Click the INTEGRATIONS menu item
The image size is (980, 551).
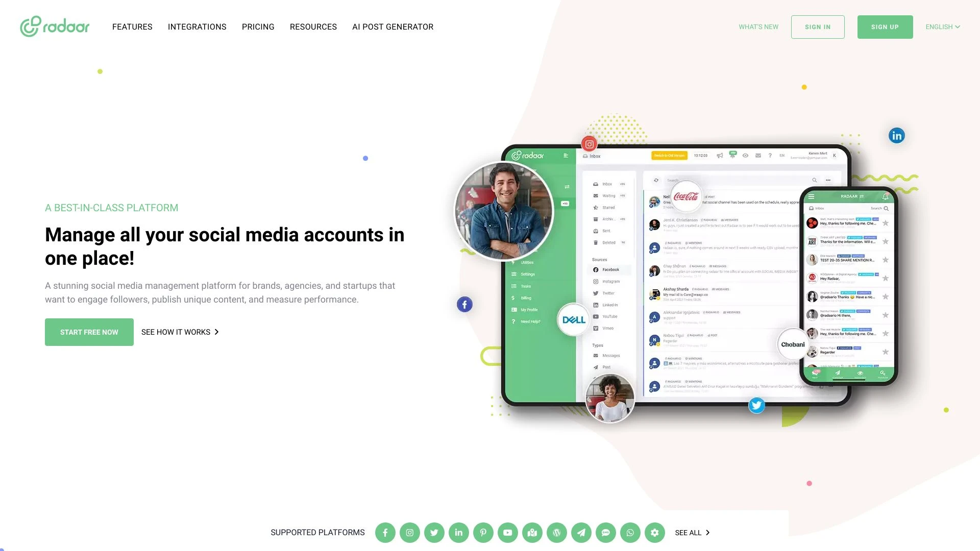197,27
